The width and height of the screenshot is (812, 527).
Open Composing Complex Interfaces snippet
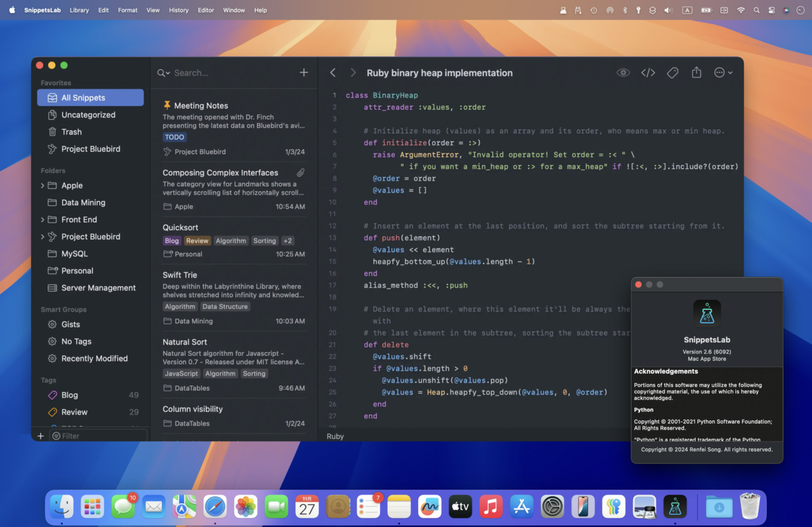pos(233,189)
